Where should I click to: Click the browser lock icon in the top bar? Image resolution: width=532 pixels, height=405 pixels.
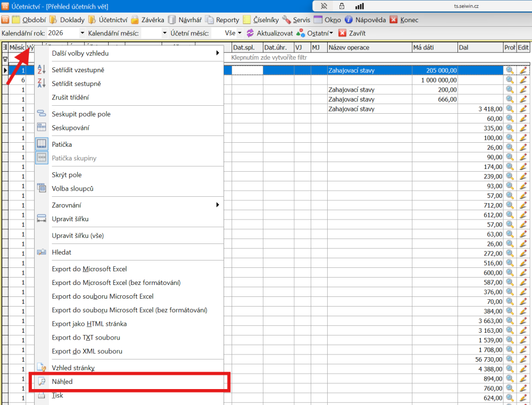click(x=341, y=6)
